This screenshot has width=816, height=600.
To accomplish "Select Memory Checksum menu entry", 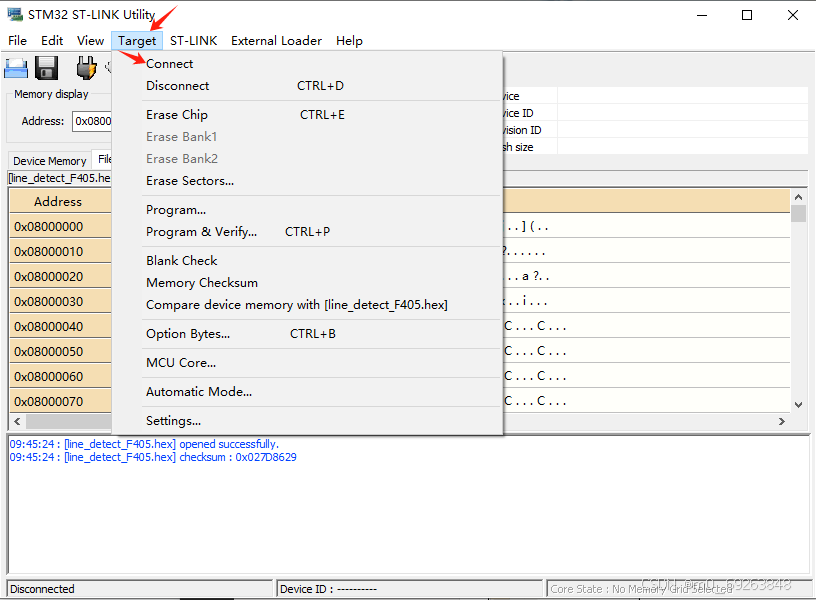I will 307,283.
